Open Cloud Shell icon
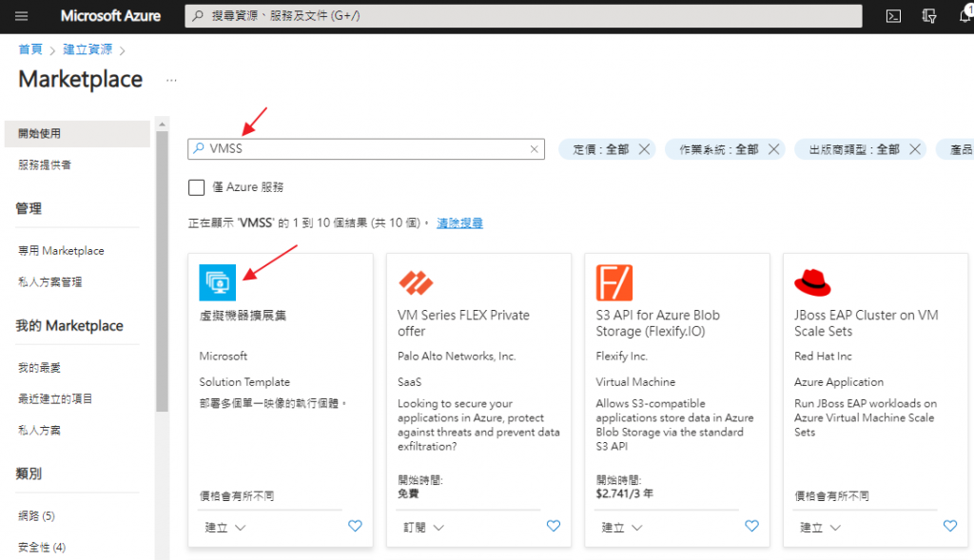974x560 pixels. (893, 16)
